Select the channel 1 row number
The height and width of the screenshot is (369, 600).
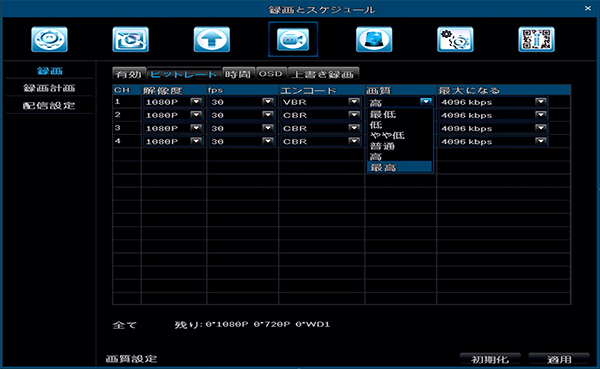click(x=117, y=101)
